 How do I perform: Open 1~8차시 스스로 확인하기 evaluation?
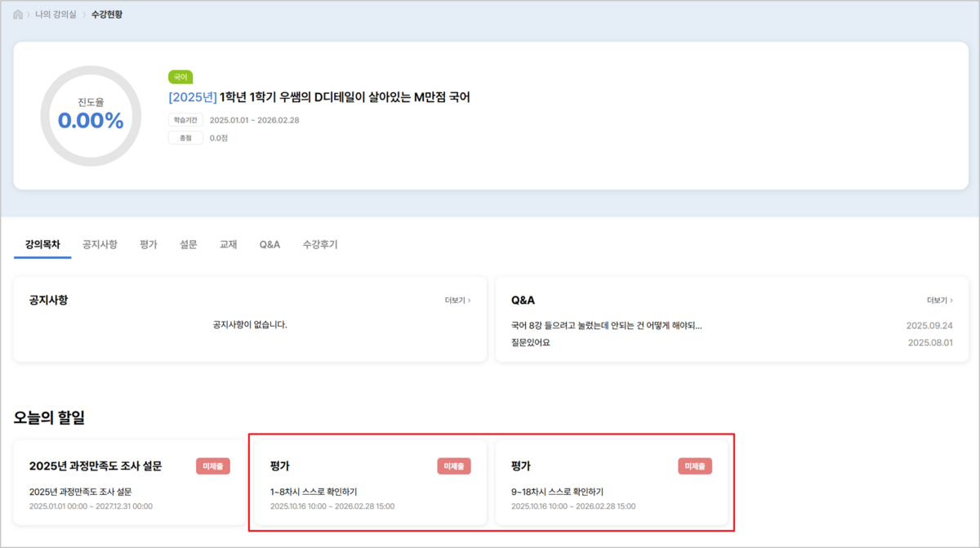click(314, 492)
